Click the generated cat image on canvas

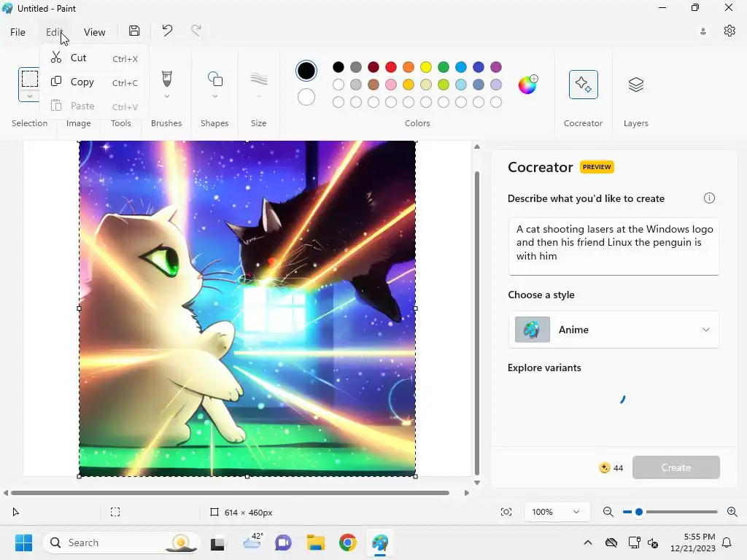pyautogui.click(x=247, y=308)
